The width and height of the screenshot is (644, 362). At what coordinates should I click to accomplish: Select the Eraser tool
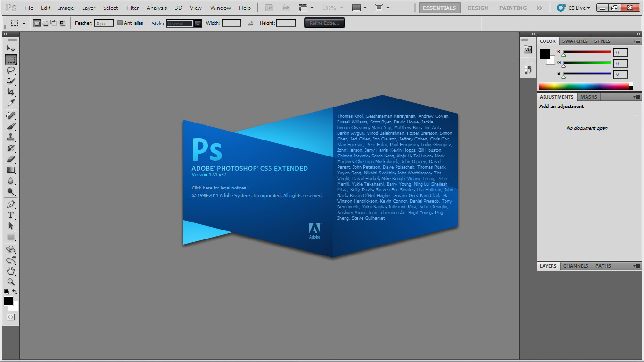tap(11, 159)
